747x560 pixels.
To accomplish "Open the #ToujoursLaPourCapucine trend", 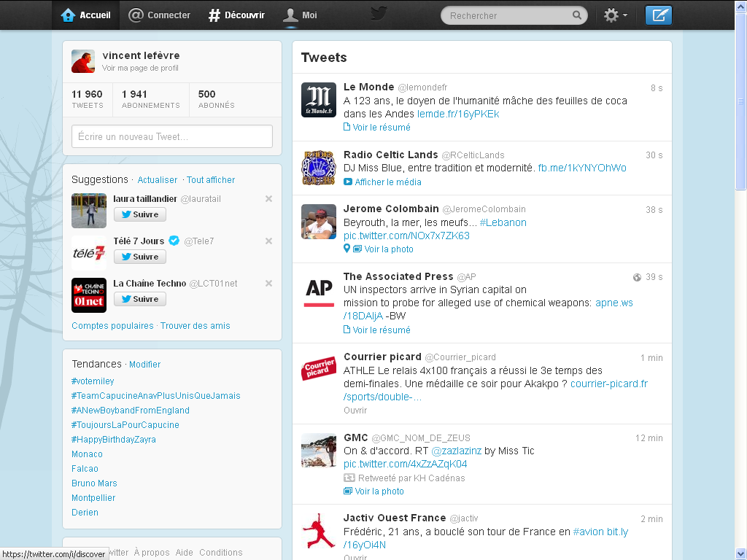I will 125,425.
